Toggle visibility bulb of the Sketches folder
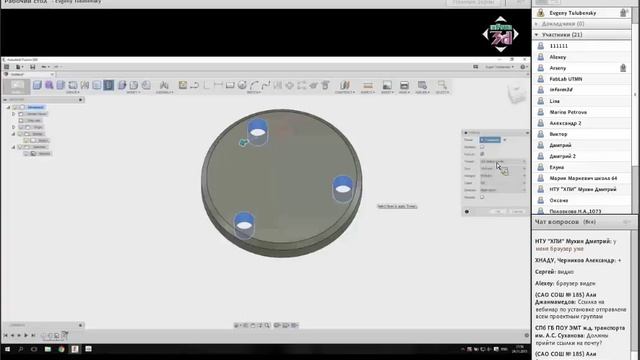Screen dimensions: 640x360 tap(20, 147)
